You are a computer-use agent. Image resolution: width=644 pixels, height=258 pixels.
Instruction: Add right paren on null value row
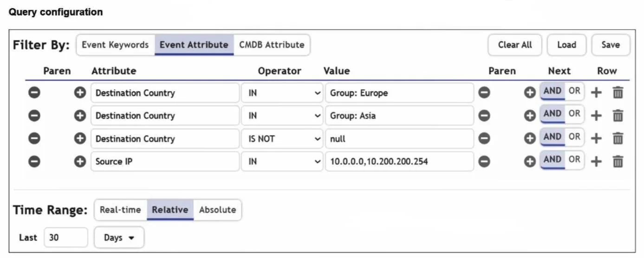pyautogui.click(x=530, y=139)
